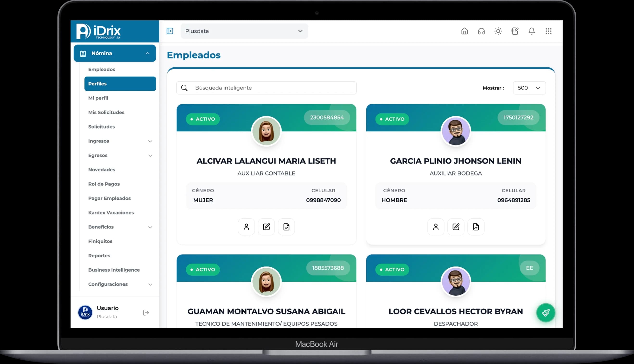Open Finiquitos menu item
The image size is (634, 364).
(x=100, y=241)
